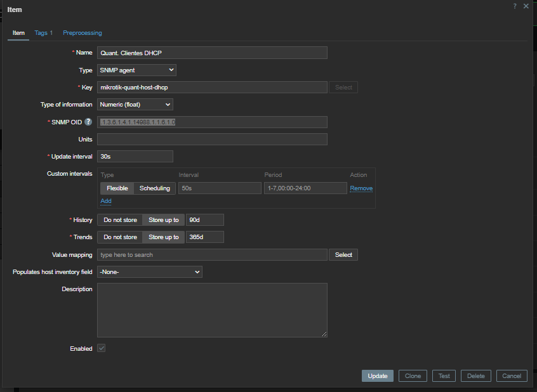Edit the Trends period field 365d

[x=205, y=237]
